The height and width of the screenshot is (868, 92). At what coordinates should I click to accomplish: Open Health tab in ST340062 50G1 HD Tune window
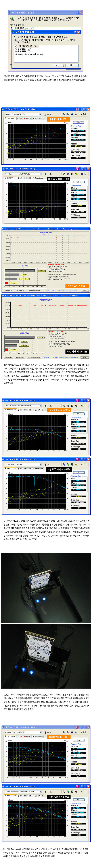(28, 178)
